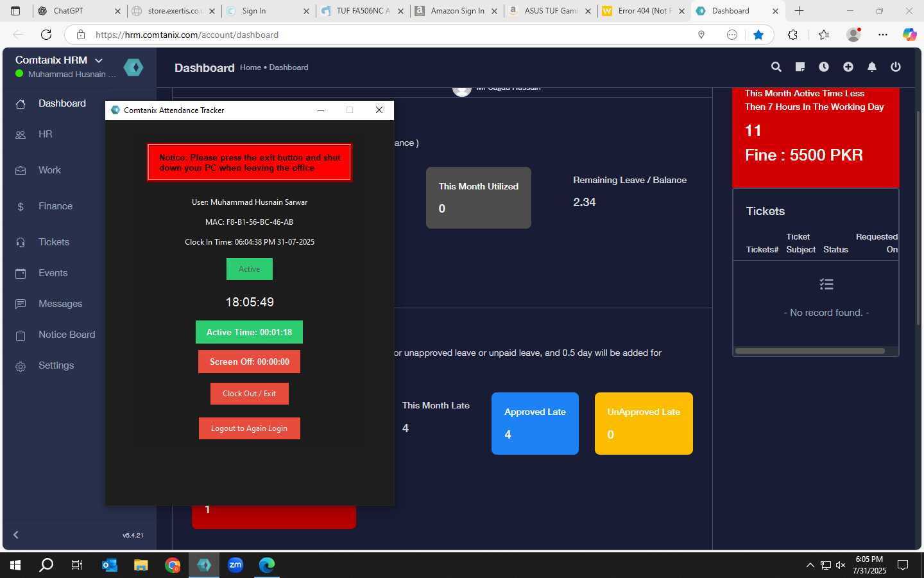Click the Ticket Subject column header
This screenshot has width=924, height=578.
[x=801, y=243]
